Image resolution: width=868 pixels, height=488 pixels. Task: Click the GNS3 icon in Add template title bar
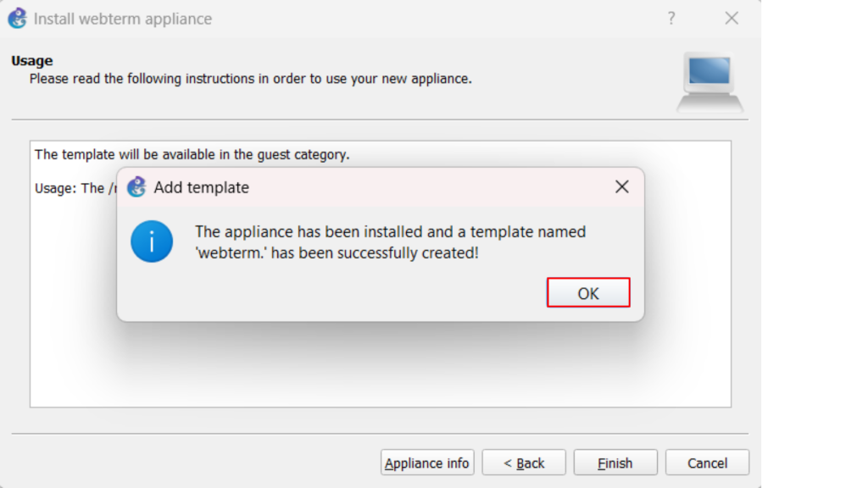tap(136, 187)
